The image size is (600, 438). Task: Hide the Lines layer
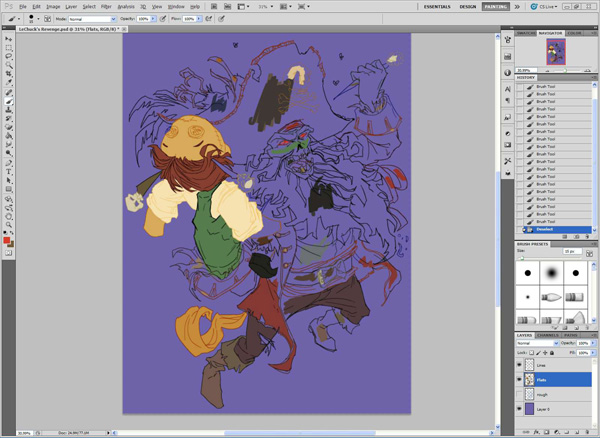tap(519, 365)
